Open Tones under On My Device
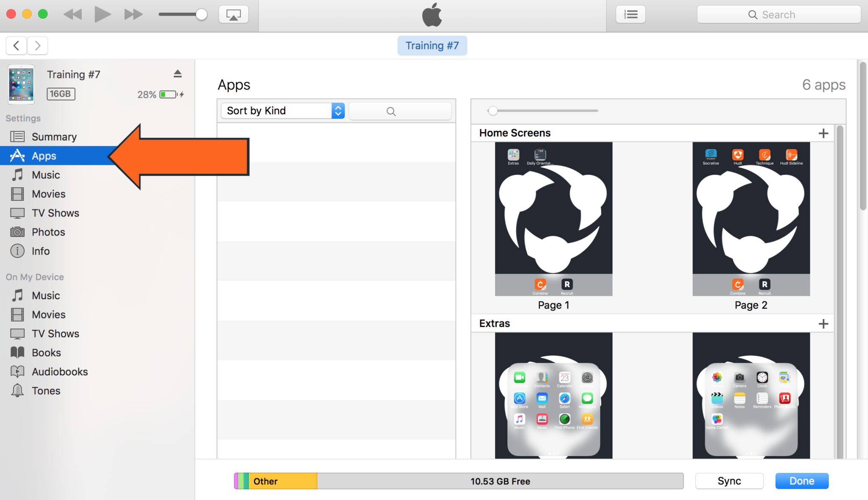 46,391
